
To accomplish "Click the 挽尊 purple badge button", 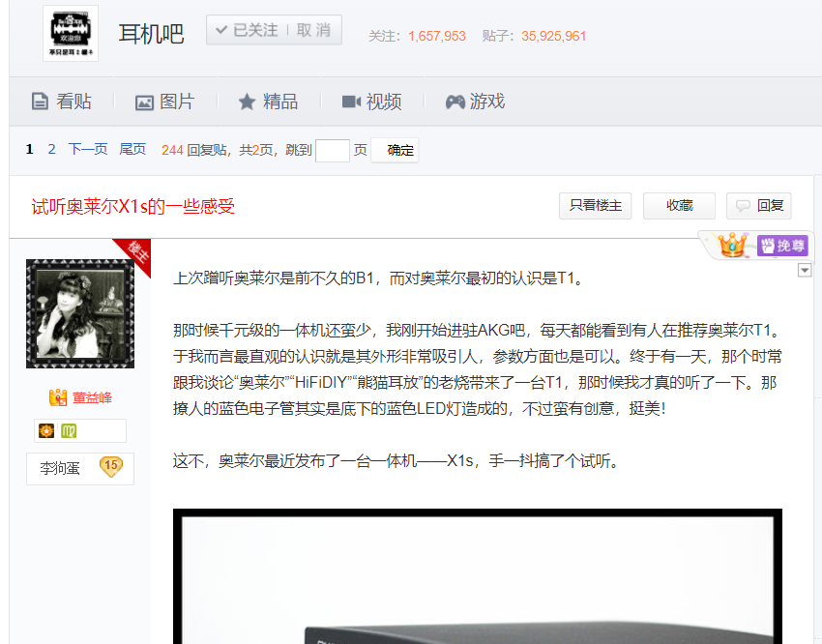I will [782, 246].
